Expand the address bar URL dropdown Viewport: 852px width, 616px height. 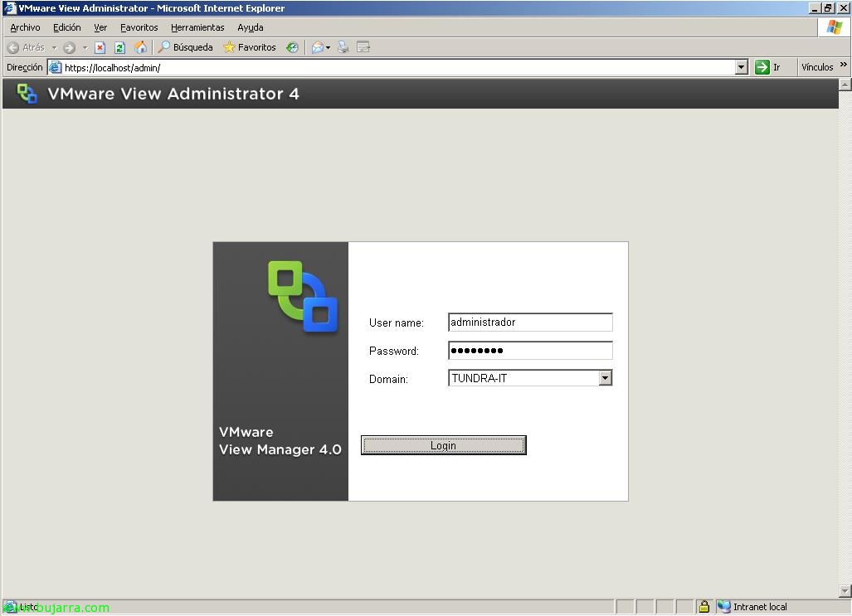[741, 67]
